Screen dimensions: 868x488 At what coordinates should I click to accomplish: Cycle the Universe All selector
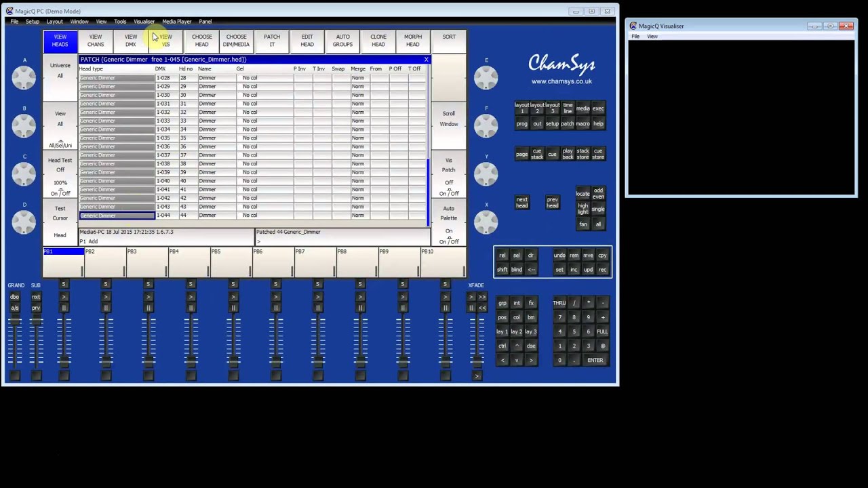pyautogui.click(x=60, y=78)
